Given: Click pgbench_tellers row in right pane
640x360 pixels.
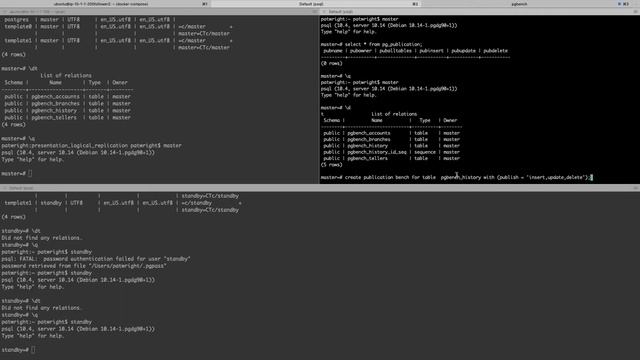Looking at the screenshot, I should click(391, 158).
